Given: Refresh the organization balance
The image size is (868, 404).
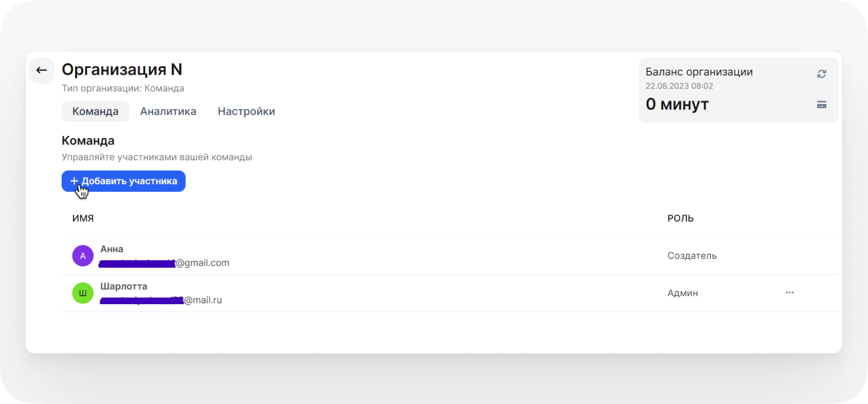Looking at the screenshot, I should [822, 74].
